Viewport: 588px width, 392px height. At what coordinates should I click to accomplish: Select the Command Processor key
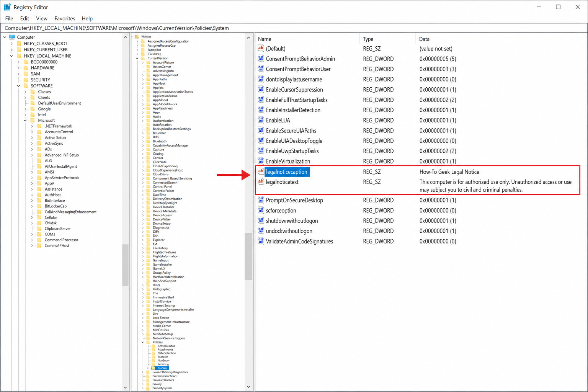click(x=61, y=240)
